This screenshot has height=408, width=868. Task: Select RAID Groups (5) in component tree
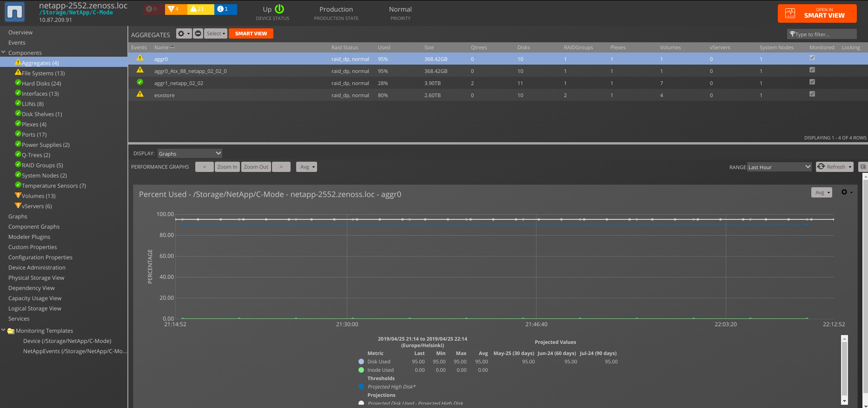(42, 165)
